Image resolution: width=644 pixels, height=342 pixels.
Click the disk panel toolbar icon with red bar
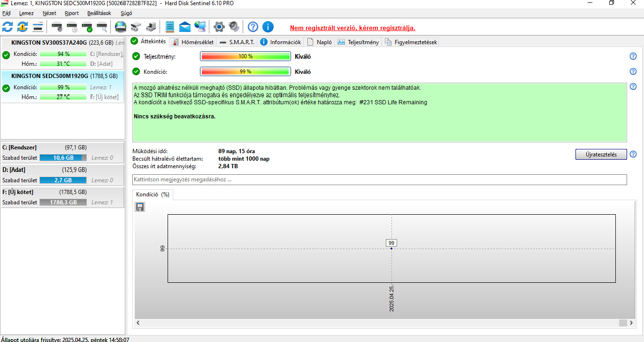(x=38, y=26)
